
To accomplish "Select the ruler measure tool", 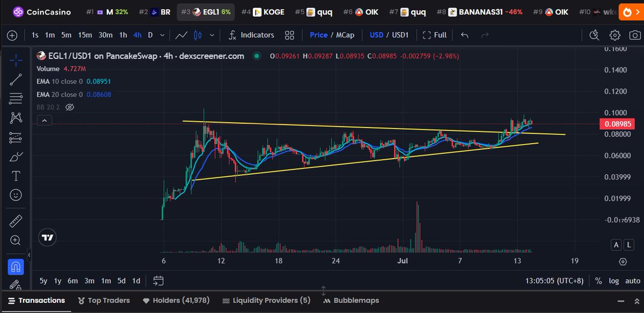I will pyautogui.click(x=16, y=221).
